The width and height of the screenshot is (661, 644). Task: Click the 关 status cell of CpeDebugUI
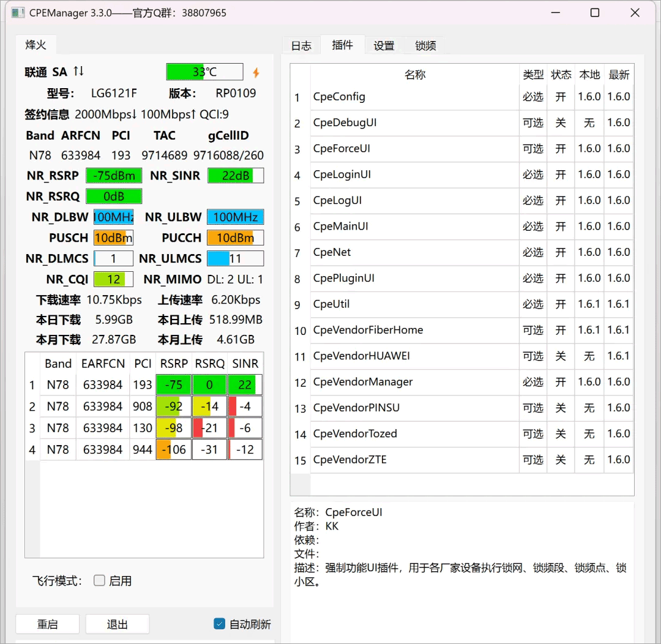561,122
